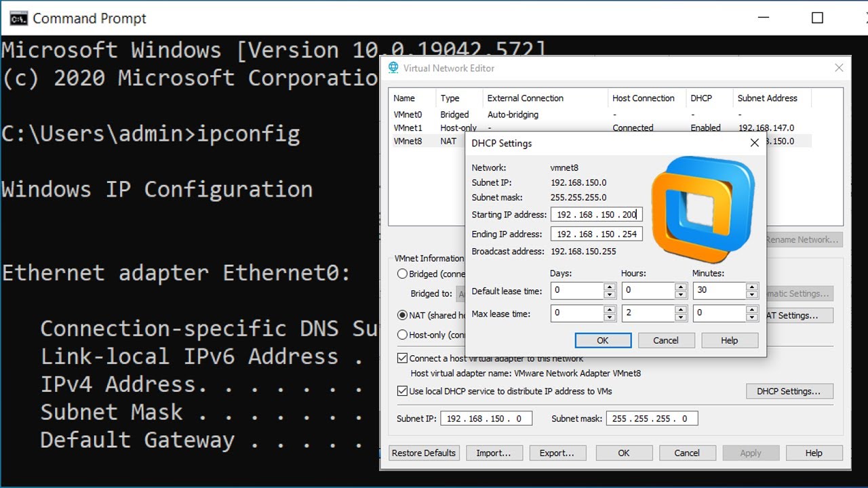
Task: Click Default lease time Days field
Action: [577, 291]
